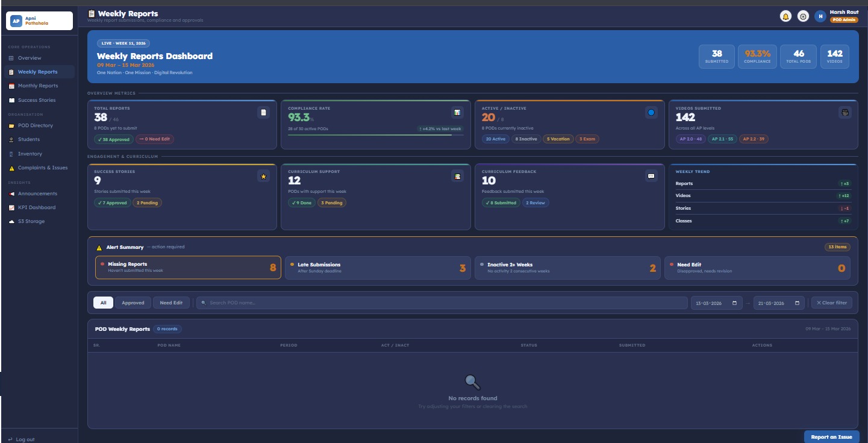Open the notifications bell icon
Viewport: 868px width, 443px height.
785,16
